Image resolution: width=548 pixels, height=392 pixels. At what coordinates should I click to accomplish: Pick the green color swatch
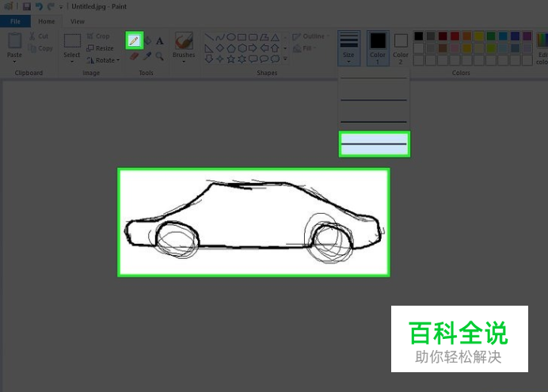pos(491,36)
